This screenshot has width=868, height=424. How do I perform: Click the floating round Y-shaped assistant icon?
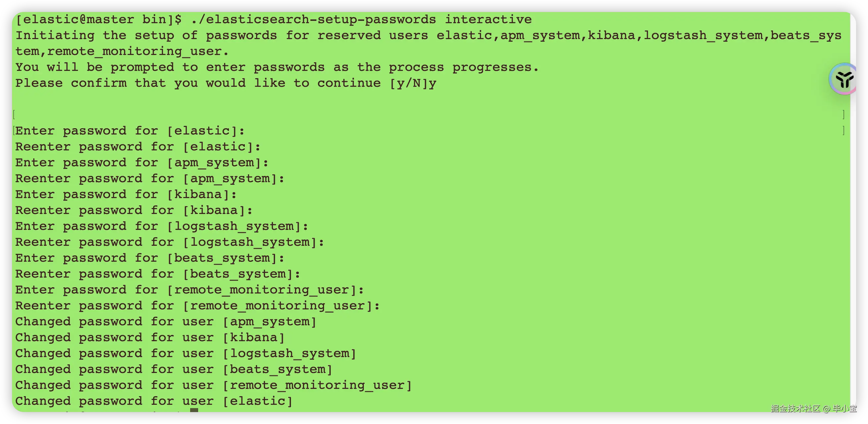pyautogui.click(x=844, y=79)
